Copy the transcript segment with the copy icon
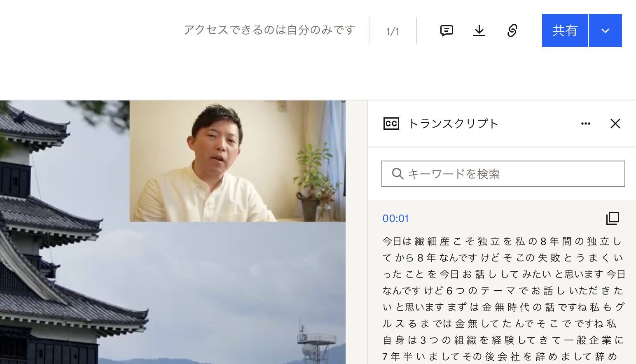The width and height of the screenshot is (636, 364). pos(613,218)
